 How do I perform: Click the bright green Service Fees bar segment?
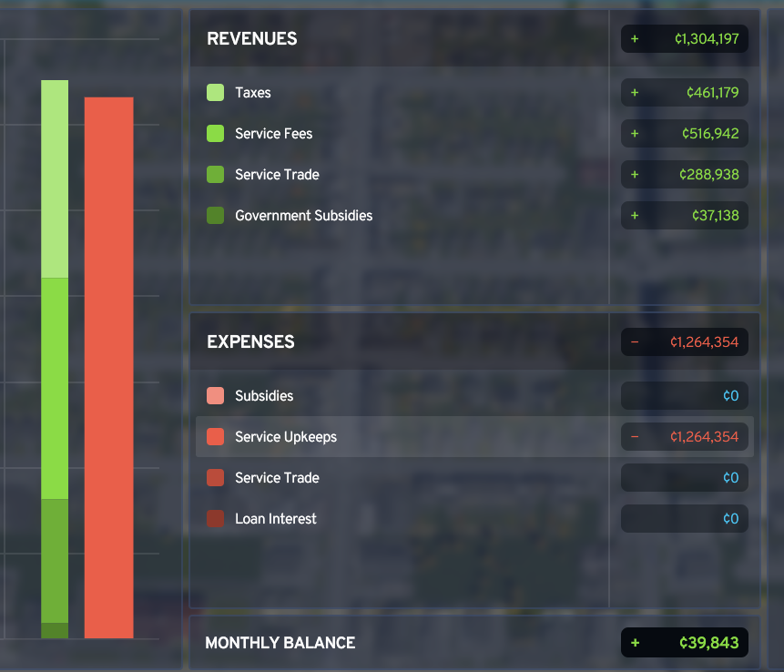point(55,389)
